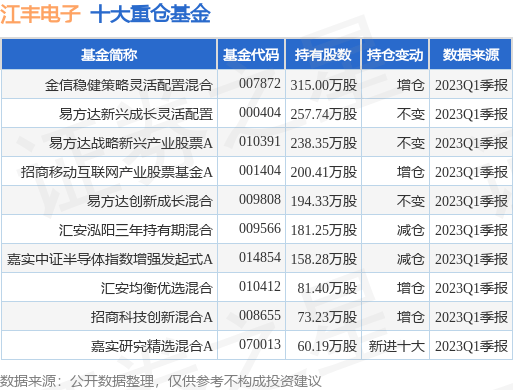
Task: Click fund code 007872
Action: [x=260, y=84]
